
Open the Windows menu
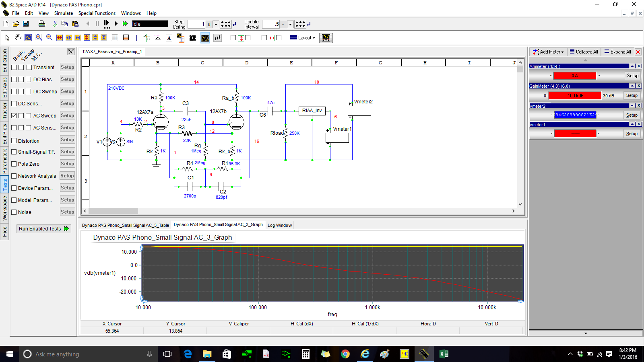point(131,13)
